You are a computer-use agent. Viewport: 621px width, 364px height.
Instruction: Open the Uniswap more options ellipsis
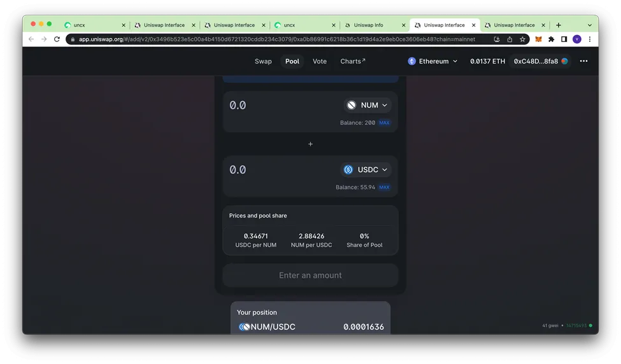coord(583,61)
